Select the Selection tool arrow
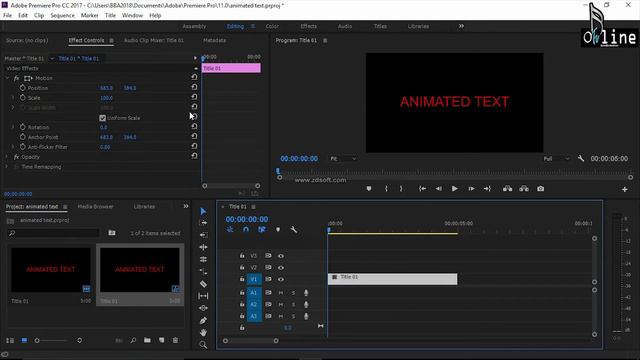The image size is (640, 360). [203, 211]
